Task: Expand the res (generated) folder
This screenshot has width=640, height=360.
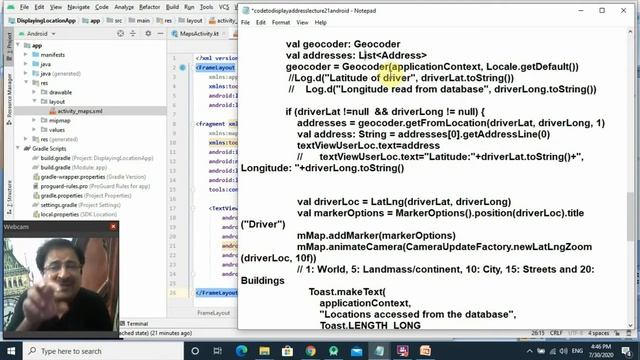Action: 26,139
